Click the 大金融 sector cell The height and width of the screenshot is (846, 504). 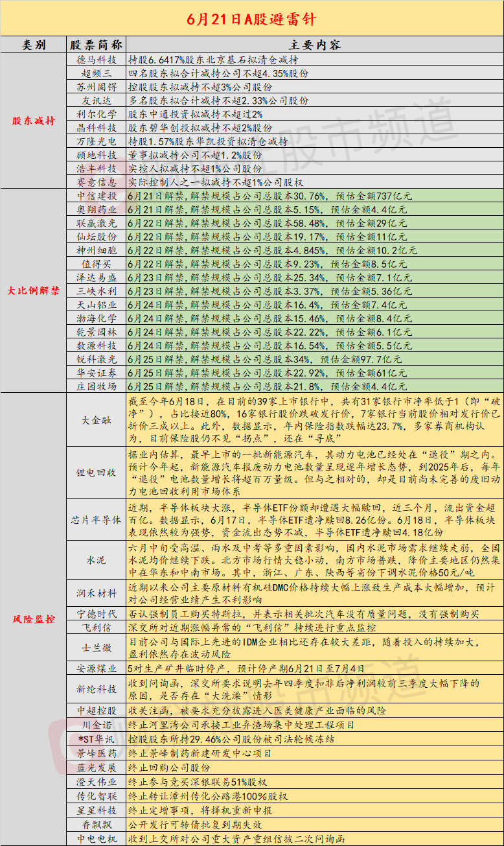pos(96,420)
